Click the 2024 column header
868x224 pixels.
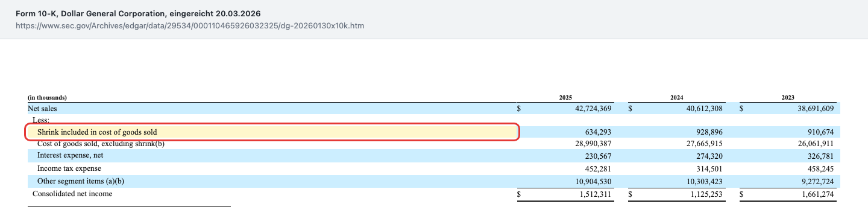click(677, 97)
